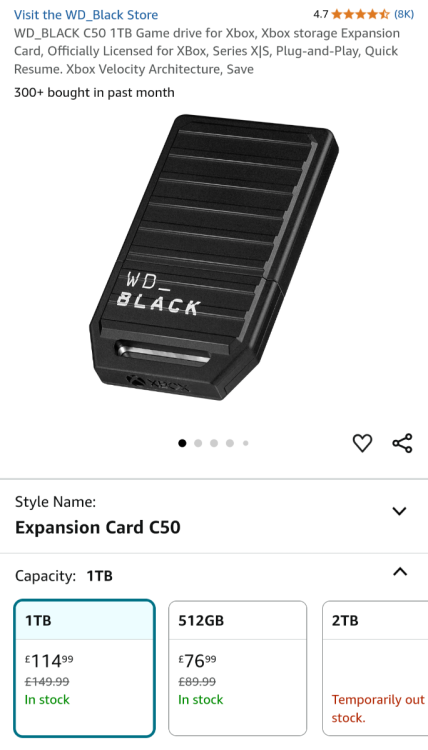This screenshot has width=428, height=750.
Task: Open the 8K reviews count link
Action: point(404,14)
